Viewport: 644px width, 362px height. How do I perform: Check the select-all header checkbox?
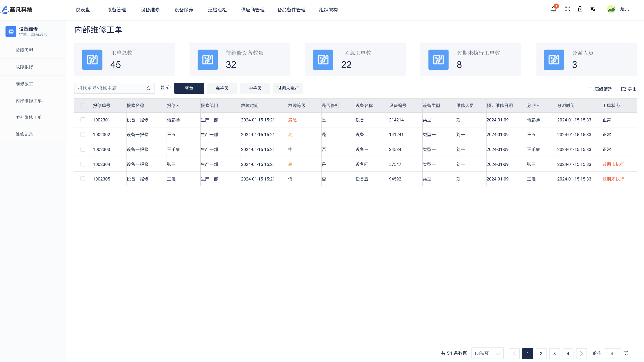coord(83,106)
